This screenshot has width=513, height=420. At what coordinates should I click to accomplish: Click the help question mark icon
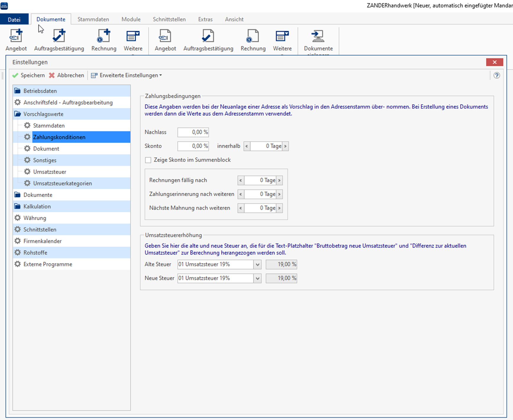click(x=497, y=75)
